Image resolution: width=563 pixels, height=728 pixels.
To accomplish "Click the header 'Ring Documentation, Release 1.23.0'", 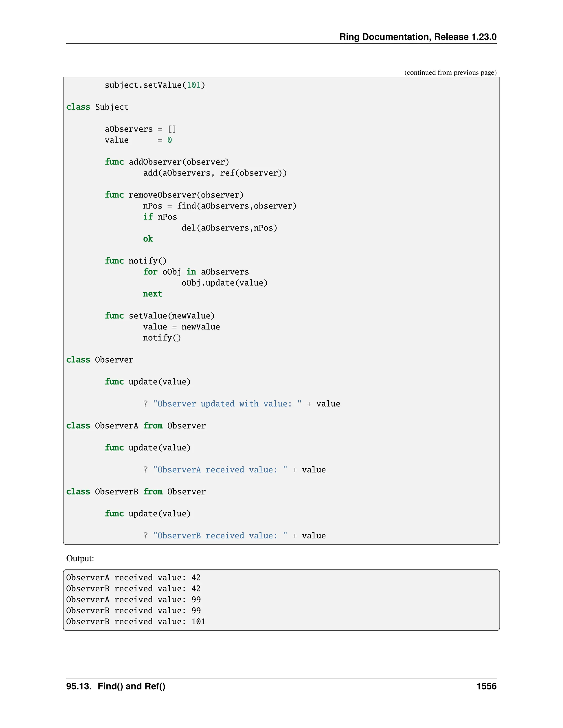I will pyautogui.click(x=418, y=37).
